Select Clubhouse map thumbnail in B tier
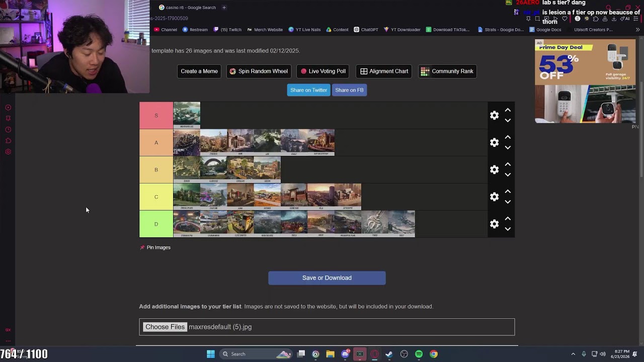The height and width of the screenshot is (362, 644). click(x=213, y=169)
